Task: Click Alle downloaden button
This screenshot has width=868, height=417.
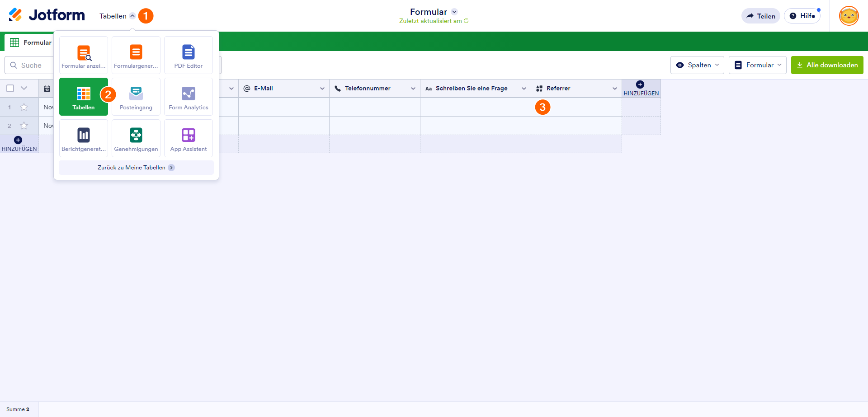Action: [x=827, y=65]
